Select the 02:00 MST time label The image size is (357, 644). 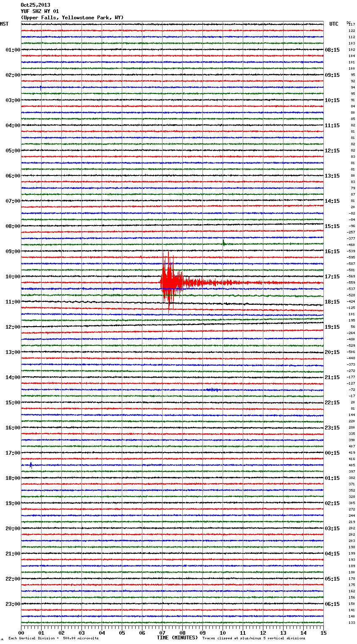[13, 75]
